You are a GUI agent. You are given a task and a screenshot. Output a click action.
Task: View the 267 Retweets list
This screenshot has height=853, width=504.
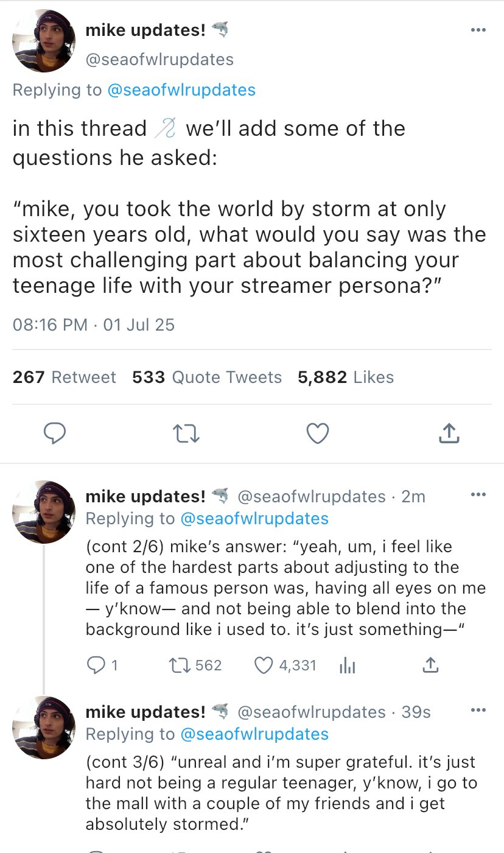64,377
